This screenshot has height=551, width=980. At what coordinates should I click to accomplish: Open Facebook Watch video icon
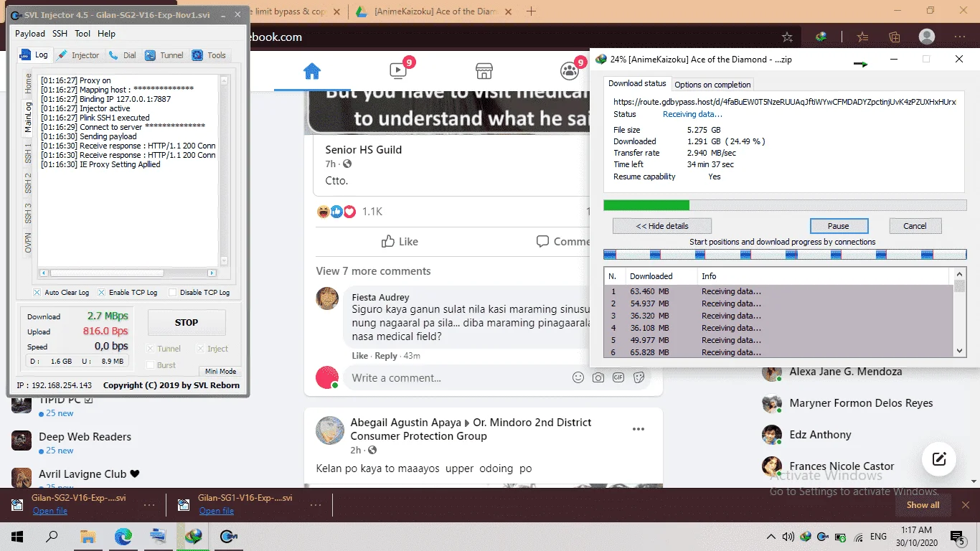[398, 70]
